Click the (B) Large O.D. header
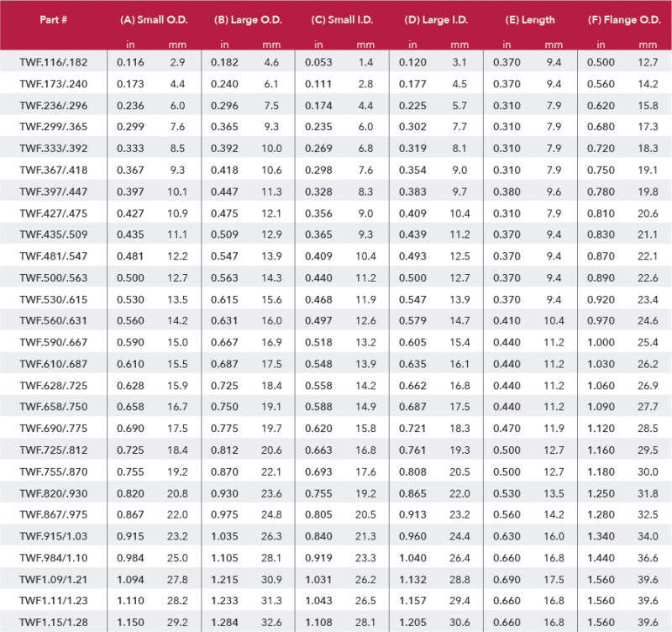This screenshot has height=632, width=672. 248,18
